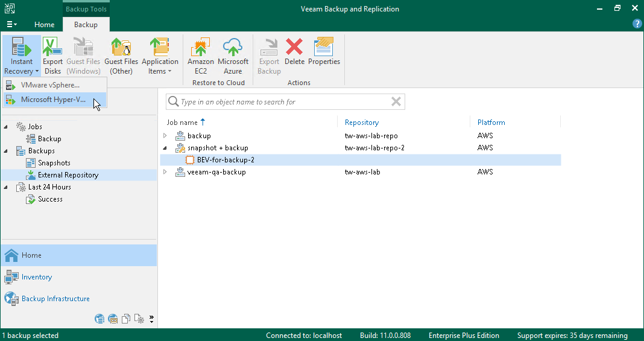Click the help question mark icon
Viewport: 644px width, 341px height.
[x=637, y=24]
